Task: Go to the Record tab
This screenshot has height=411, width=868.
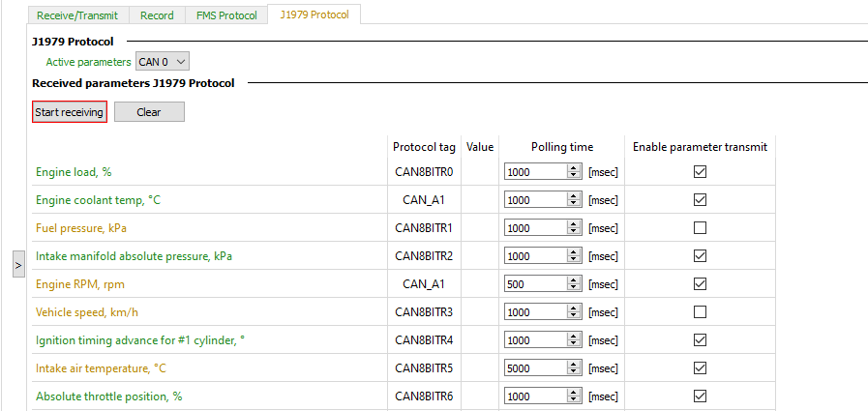Action: point(157,15)
